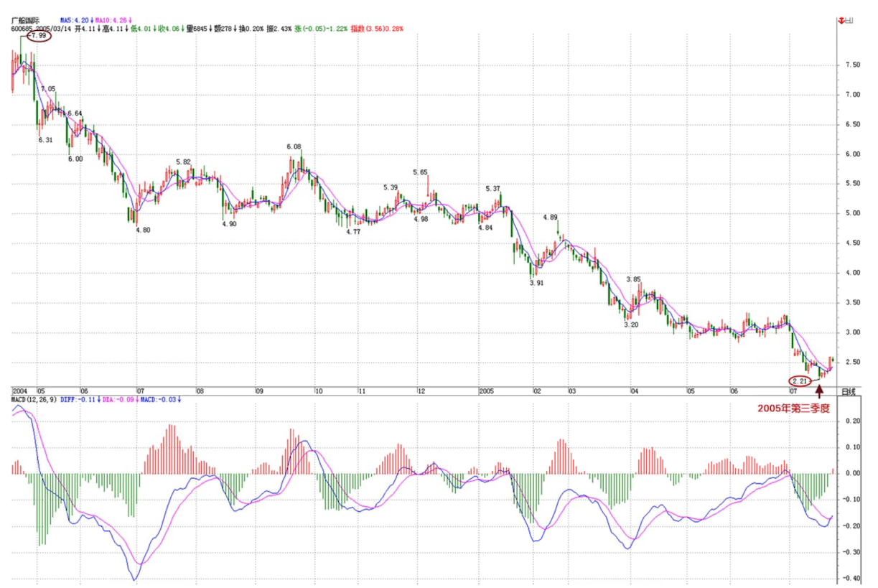Click the red anchor icon at top right
Image resolution: width=878 pixels, height=588 pixels.
(841, 21)
